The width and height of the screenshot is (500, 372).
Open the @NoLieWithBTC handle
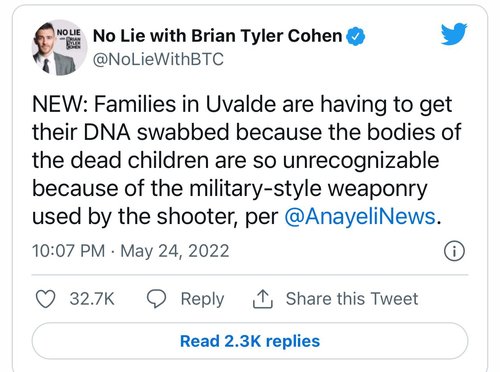click(158, 60)
